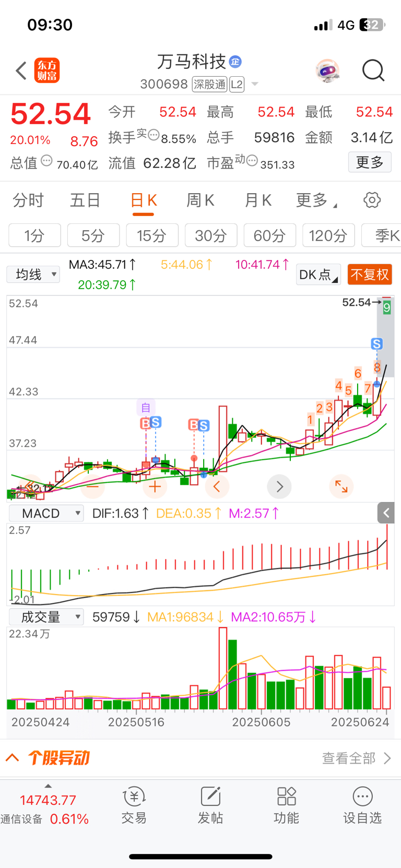Screen dimensions: 401x868
Task: Open the info icon next to 市盈
Action: 252,161
